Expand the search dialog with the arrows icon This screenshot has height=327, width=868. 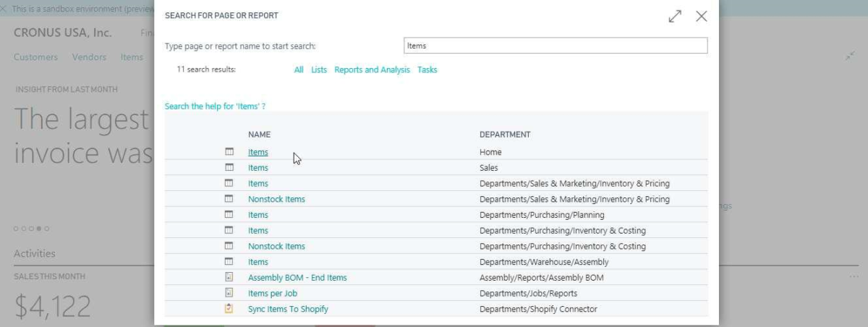[676, 16]
